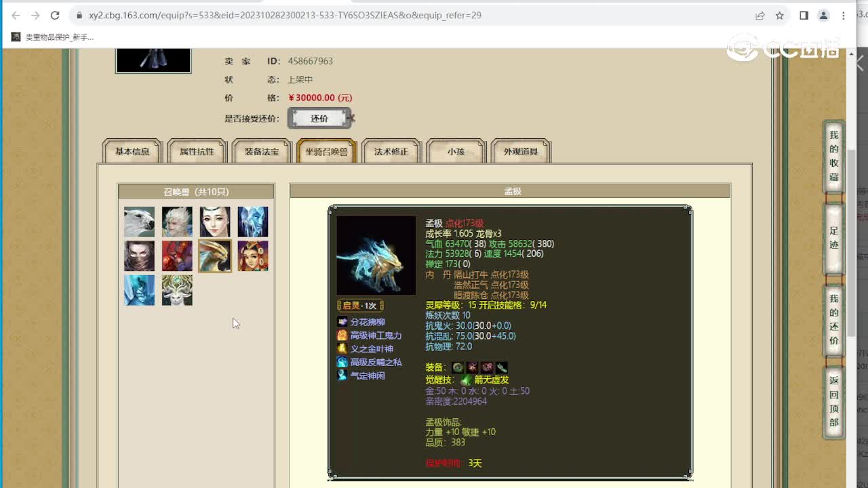Select the white antlered deer summon portrait

177,290
